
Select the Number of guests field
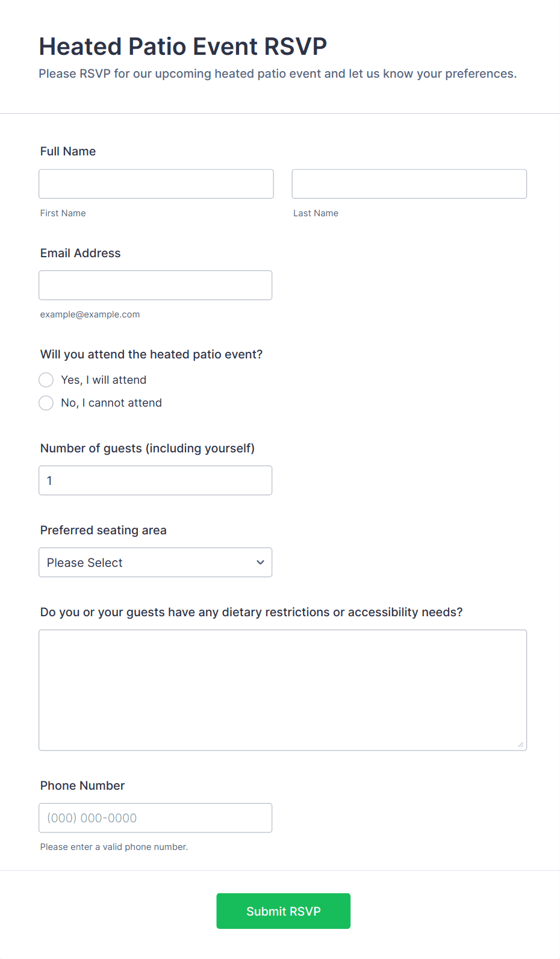[155, 481]
